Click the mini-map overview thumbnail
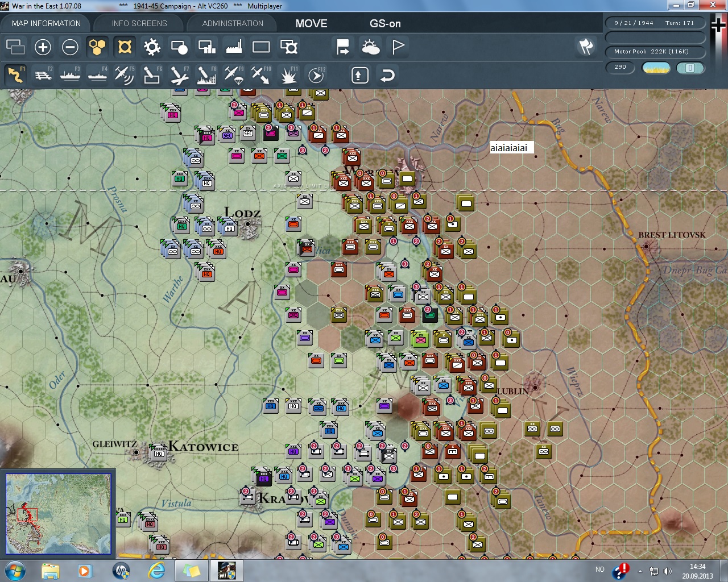 coord(58,513)
